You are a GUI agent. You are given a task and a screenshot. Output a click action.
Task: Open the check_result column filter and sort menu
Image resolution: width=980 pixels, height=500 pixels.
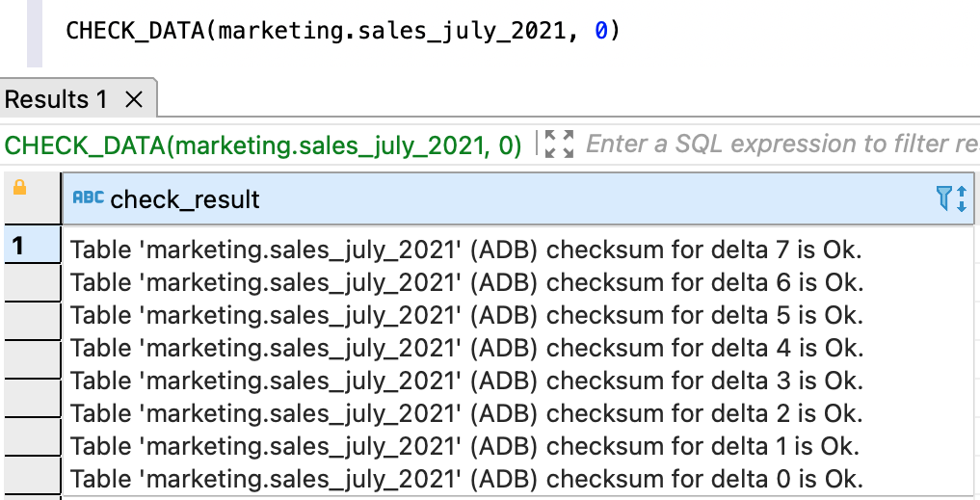[x=951, y=199]
